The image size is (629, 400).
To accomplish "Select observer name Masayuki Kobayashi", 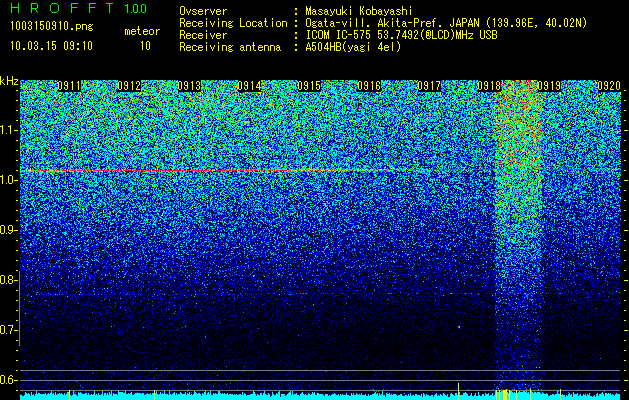I will click(359, 11).
